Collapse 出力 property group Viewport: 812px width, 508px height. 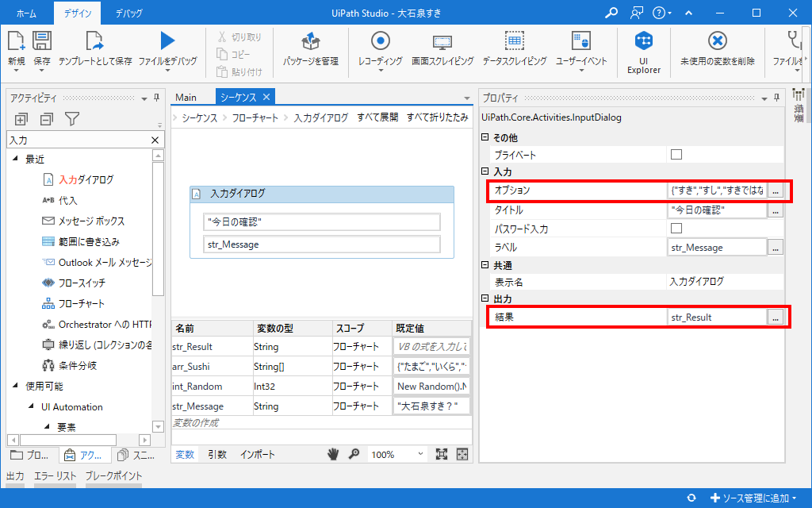click(485, 298)
